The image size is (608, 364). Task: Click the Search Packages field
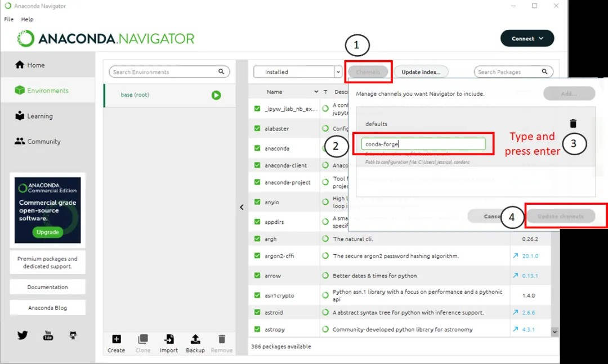pyautogui.click(x=513, y=71)
